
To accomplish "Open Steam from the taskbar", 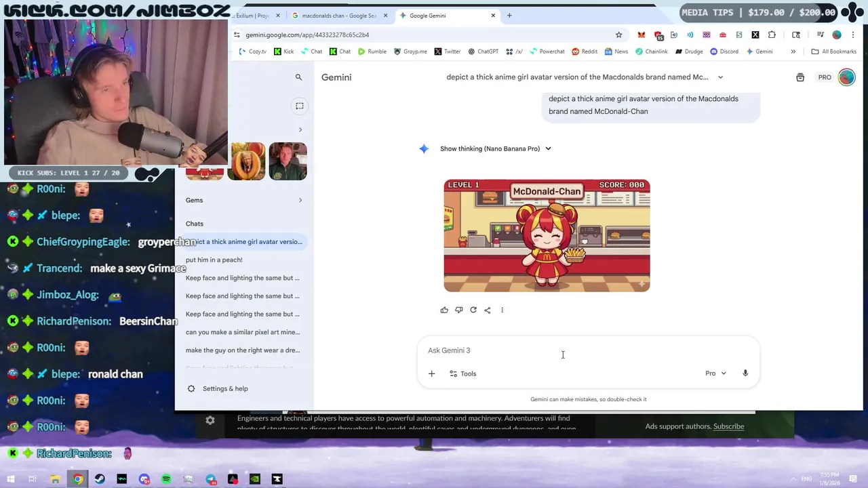I will (x=100, y=479).
